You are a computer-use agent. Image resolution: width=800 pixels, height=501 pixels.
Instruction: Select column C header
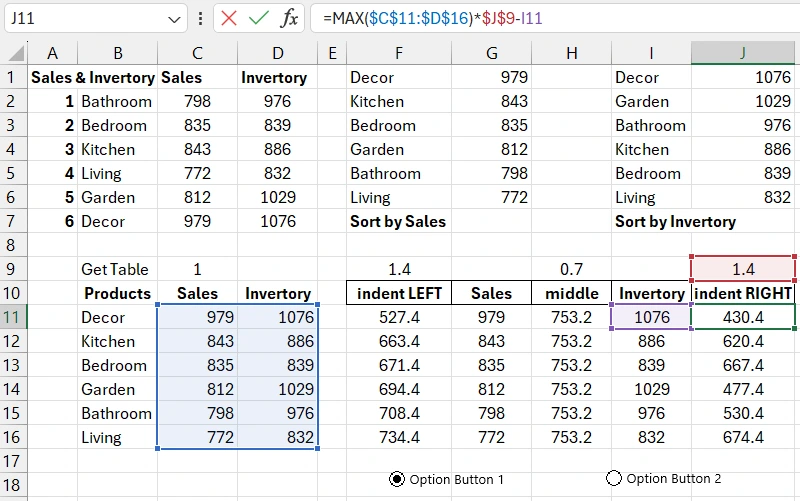click(x=197, y=54)
